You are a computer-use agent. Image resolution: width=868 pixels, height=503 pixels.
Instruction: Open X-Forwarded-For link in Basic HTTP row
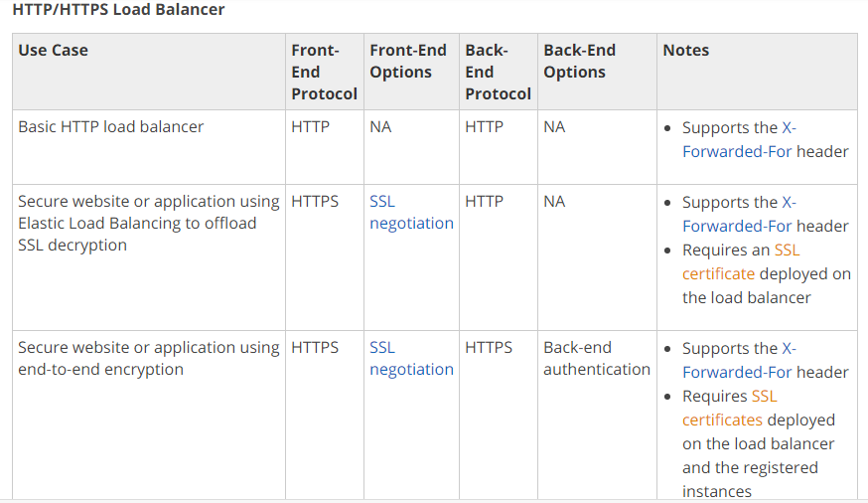(740, 139)
